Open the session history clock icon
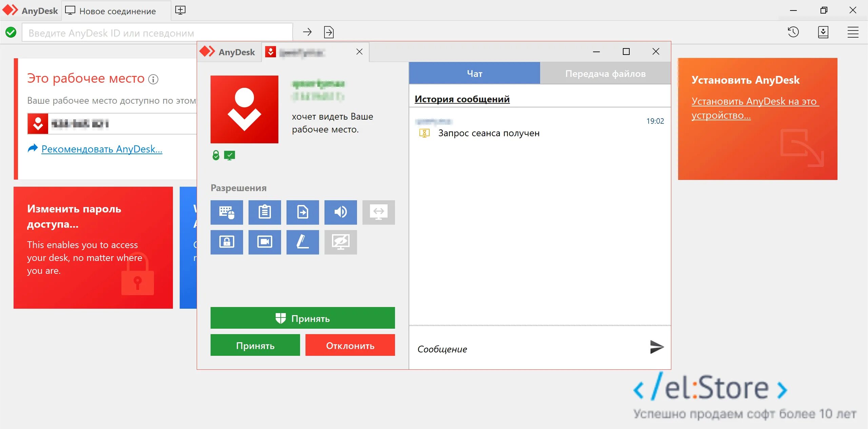This screenshot has height=429, width=868. pos(793,32)
